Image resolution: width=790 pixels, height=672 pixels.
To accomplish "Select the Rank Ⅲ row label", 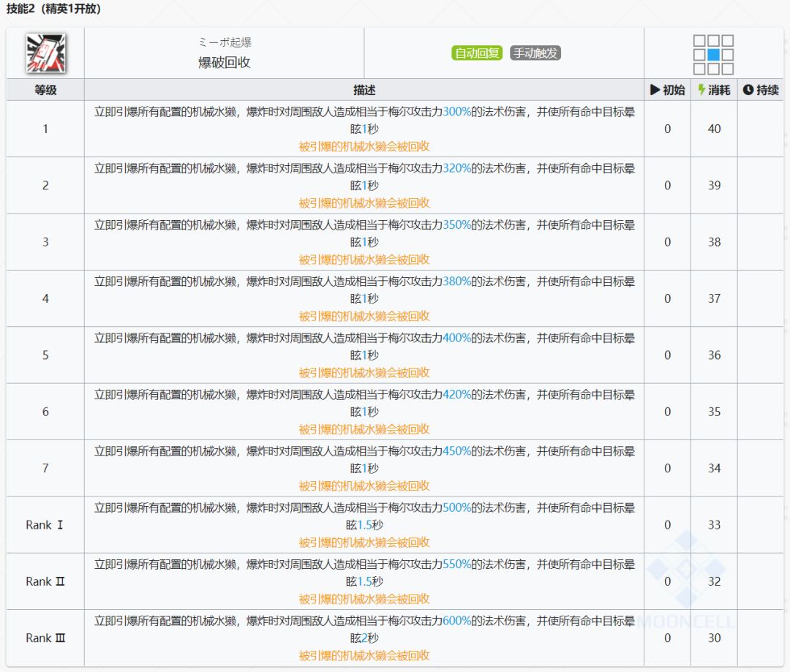I will tap(45, 638).
